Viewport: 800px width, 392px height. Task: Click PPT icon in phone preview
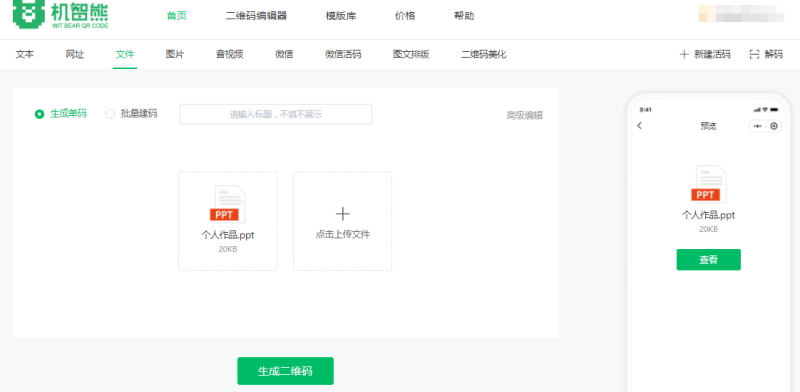[x=708, y=184]
